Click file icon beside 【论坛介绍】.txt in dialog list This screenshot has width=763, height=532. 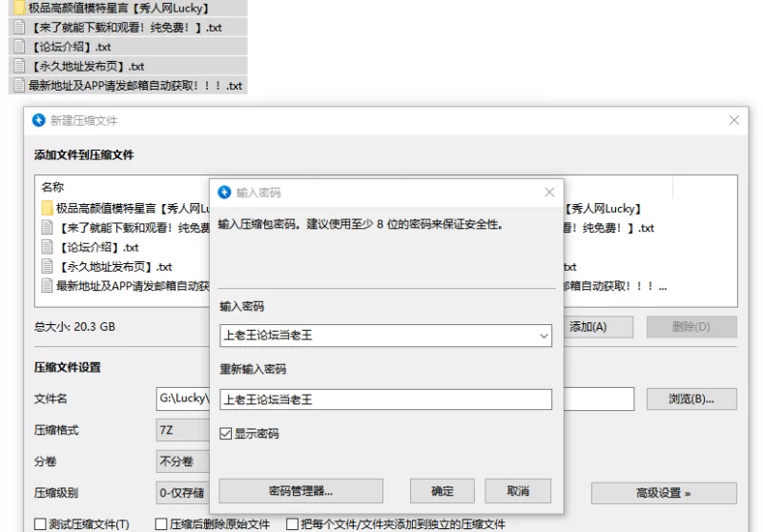point(47,247)
